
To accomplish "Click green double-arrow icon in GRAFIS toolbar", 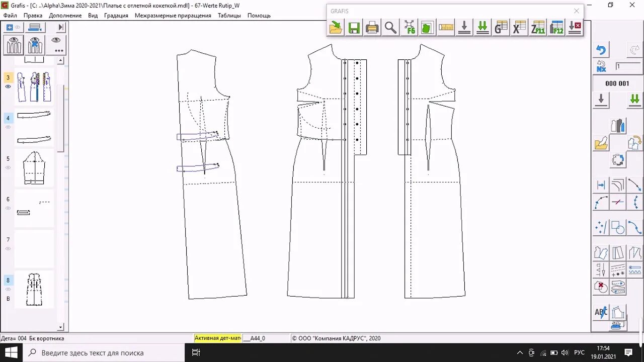I will [x=482, y=28].
